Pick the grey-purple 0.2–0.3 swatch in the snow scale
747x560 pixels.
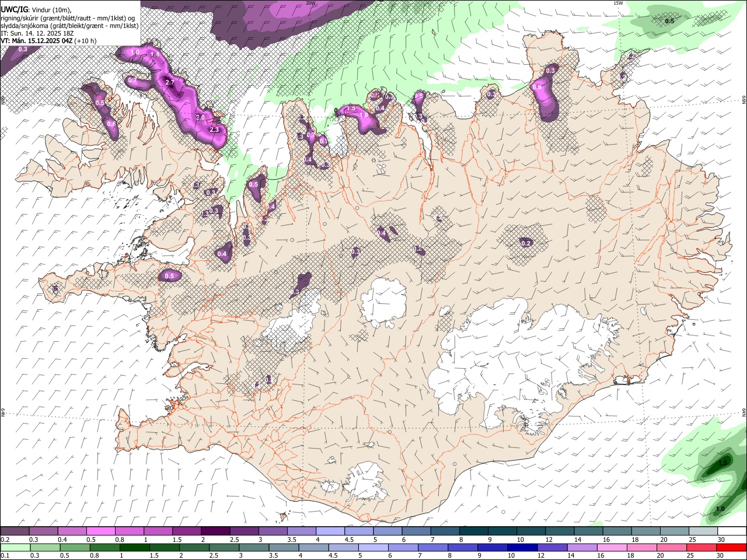[15, 531]
